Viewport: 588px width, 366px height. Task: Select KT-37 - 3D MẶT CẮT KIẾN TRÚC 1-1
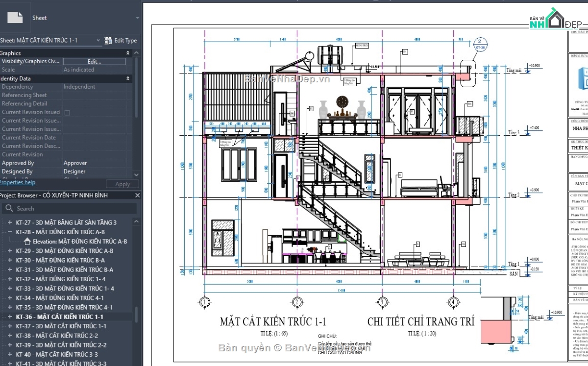coord(61,326)
